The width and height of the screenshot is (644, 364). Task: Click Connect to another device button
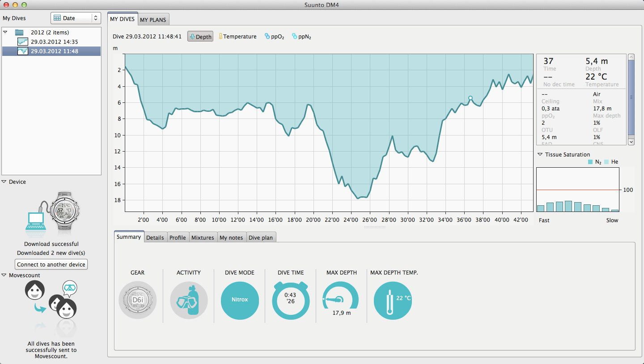tap(51, 264)
